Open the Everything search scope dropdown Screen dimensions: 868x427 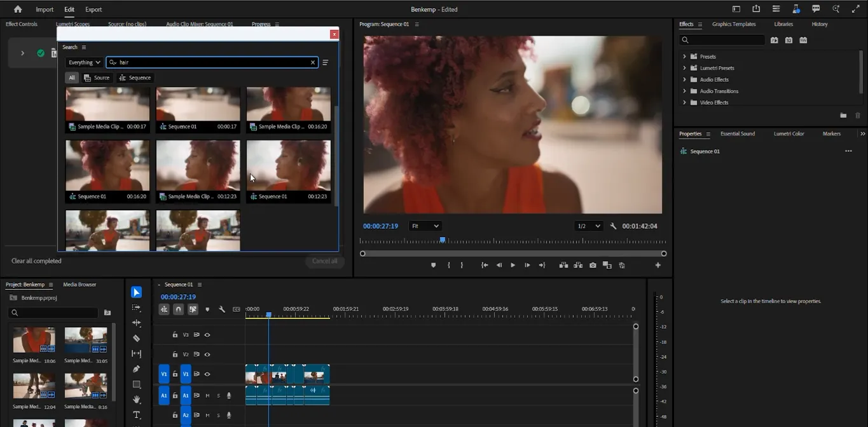pos(84,62)
